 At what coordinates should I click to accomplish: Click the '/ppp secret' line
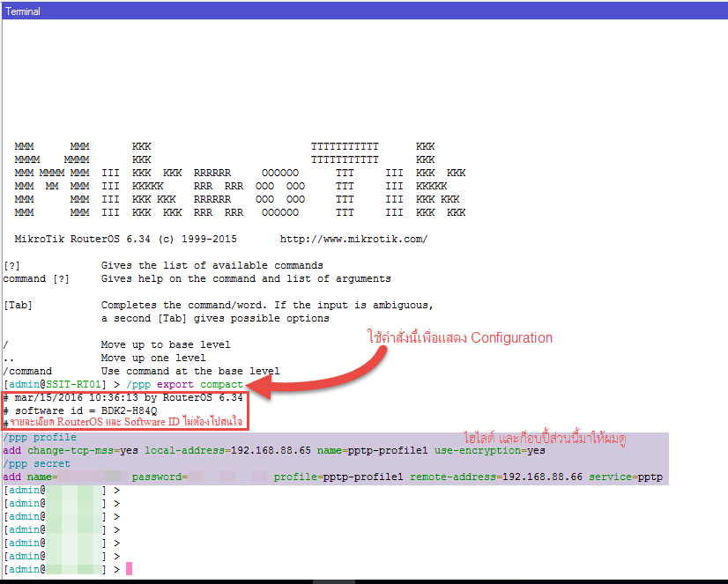click(x=37, y=464)
